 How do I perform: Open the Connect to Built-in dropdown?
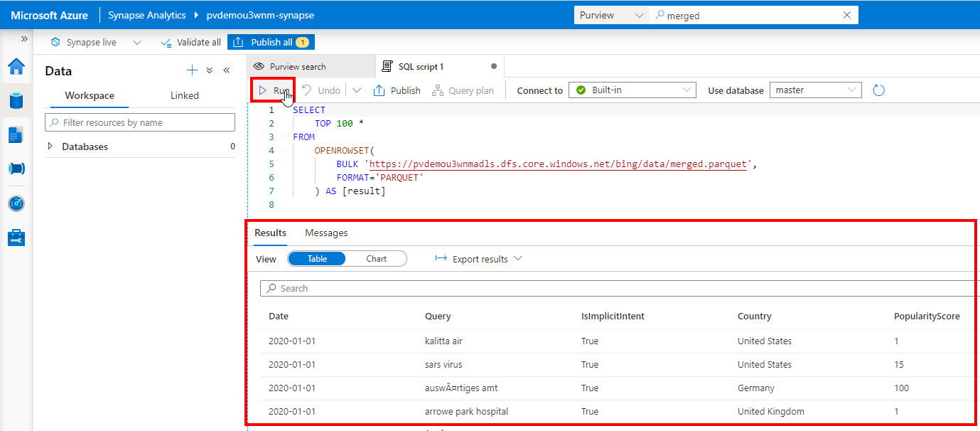tap(632, 90)
